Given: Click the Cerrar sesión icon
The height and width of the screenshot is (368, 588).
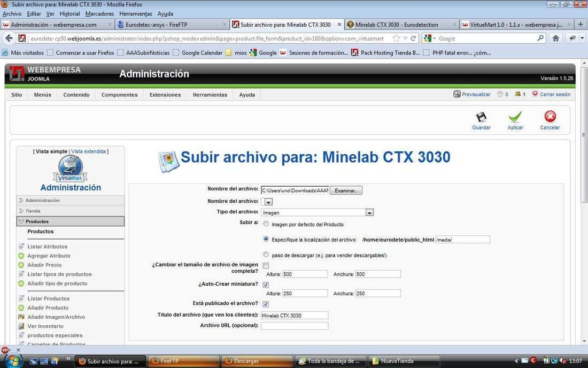Looking at the screenshot, I should point(535,94).
